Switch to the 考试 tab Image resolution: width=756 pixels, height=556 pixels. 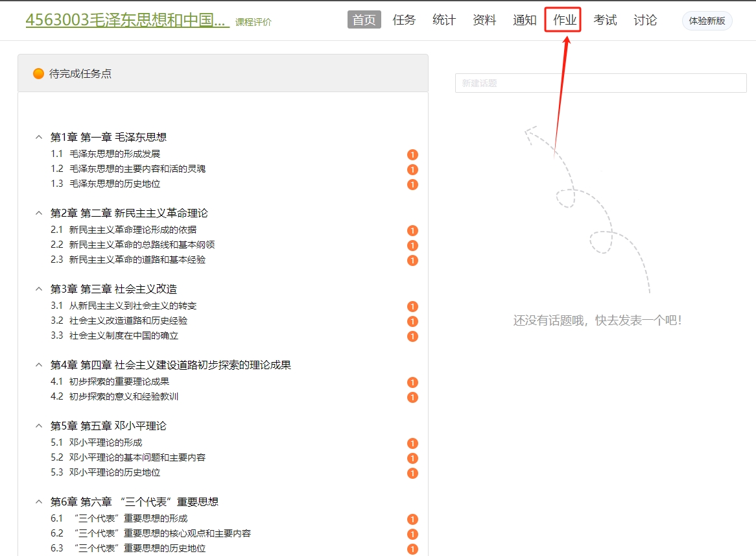(x=604, y=20)
